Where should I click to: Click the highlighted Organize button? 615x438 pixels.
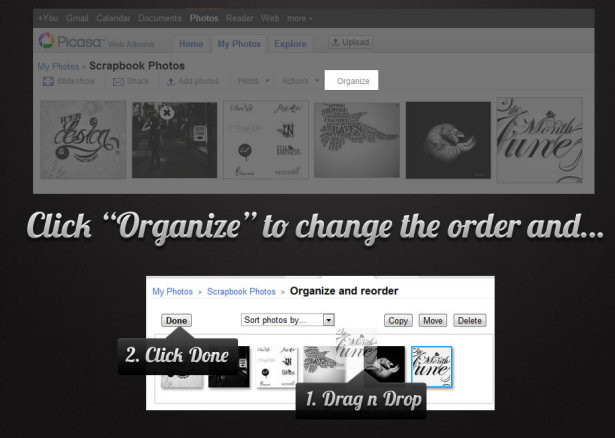(351, 80)
